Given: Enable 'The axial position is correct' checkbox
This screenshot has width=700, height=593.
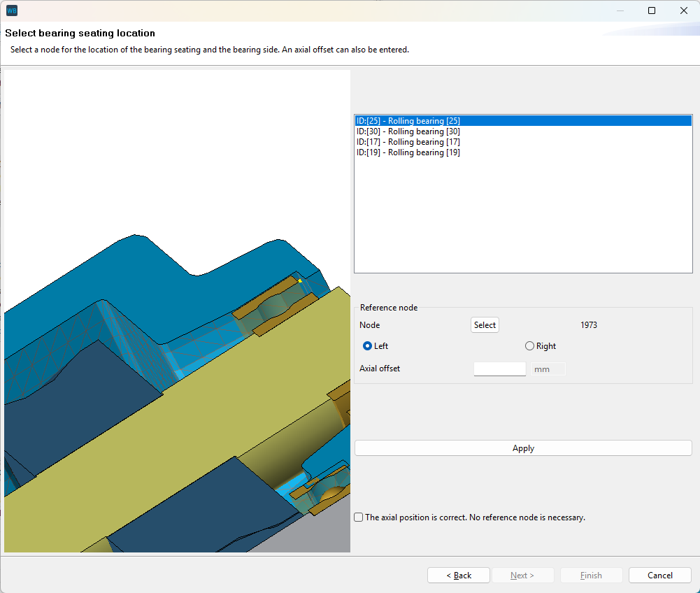Looking at the screenshot, I should point(358,517).
